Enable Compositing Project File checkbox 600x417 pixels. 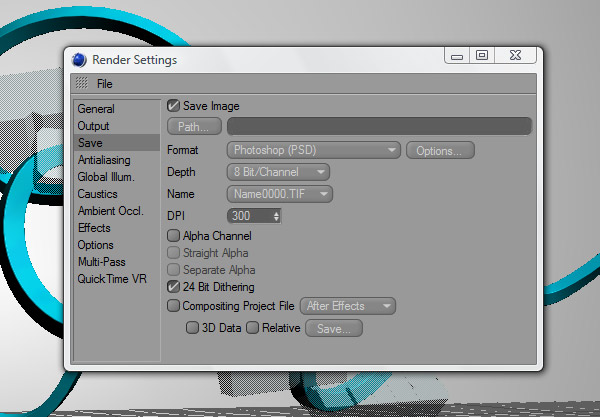tap(173, 306)
